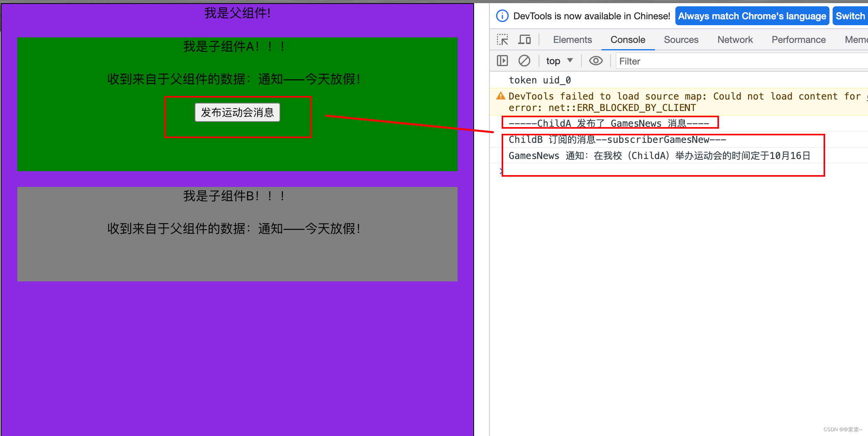Click the inspect element icon
The image size is (868, 436).
(x=502, y=39)
